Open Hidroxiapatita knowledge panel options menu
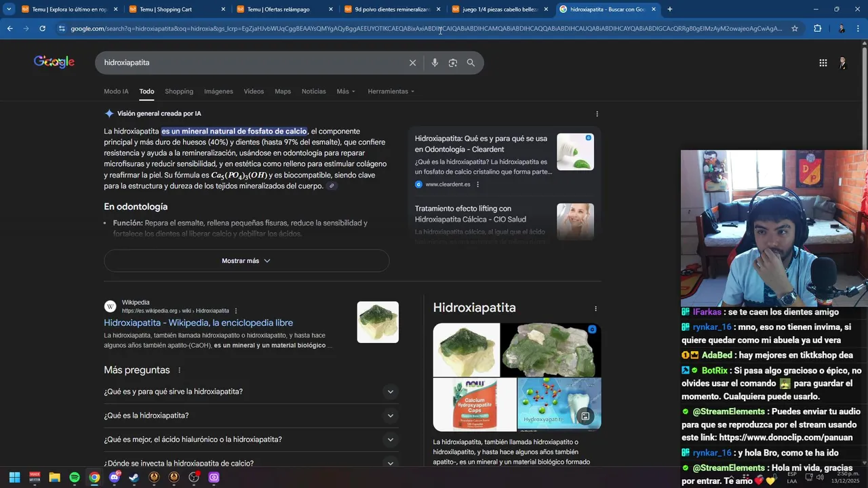The width and height of the screenshot is (868, 488). 595,308
